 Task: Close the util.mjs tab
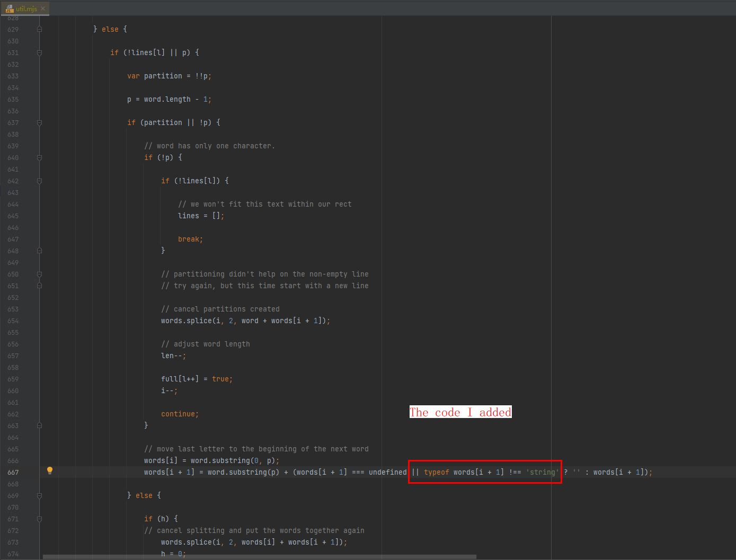click(x=42, y=8)
